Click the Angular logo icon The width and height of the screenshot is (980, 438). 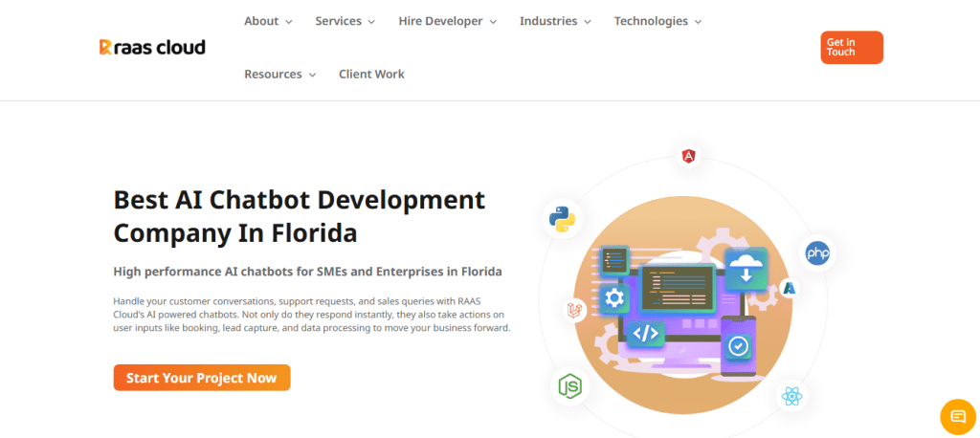coord(689,156)
